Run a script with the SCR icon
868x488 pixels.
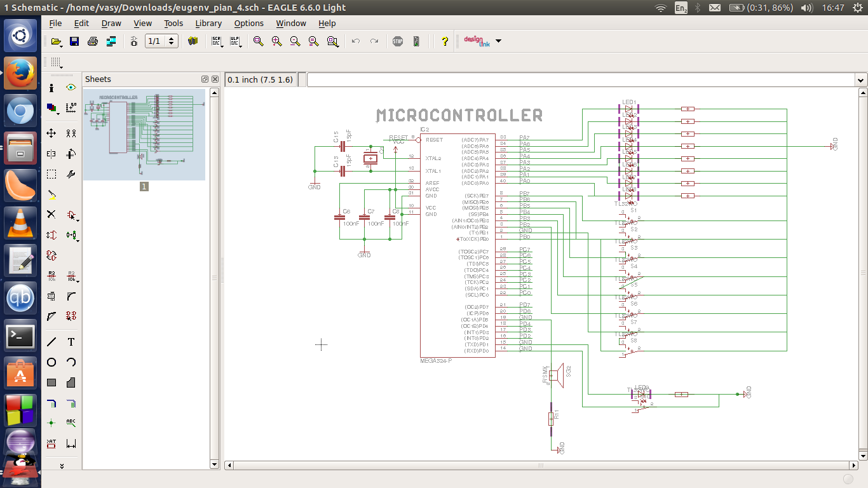pos(217,41)
